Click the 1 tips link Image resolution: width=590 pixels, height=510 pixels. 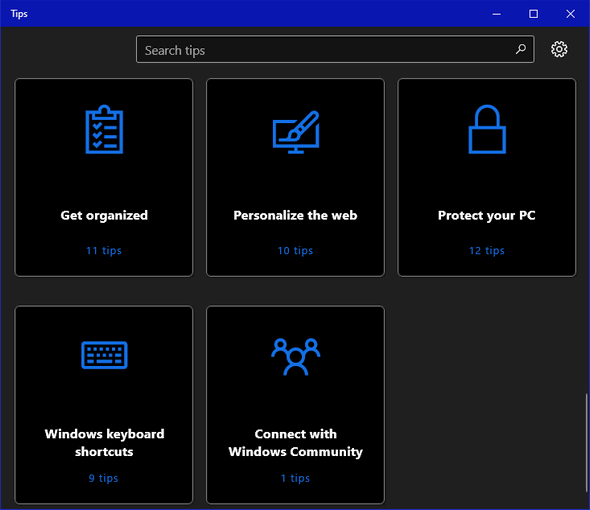295,478
